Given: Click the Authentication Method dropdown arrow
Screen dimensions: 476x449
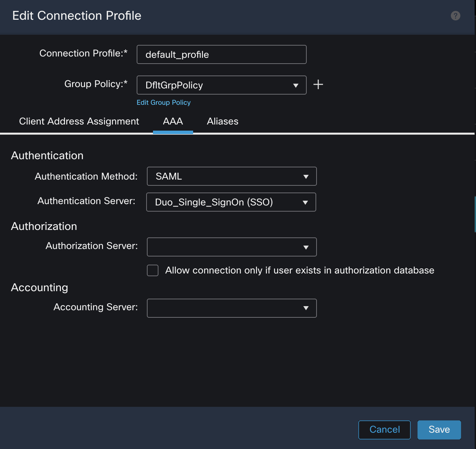Looking at the screenshot, I should pyautogui.click(x=306, y=176).
